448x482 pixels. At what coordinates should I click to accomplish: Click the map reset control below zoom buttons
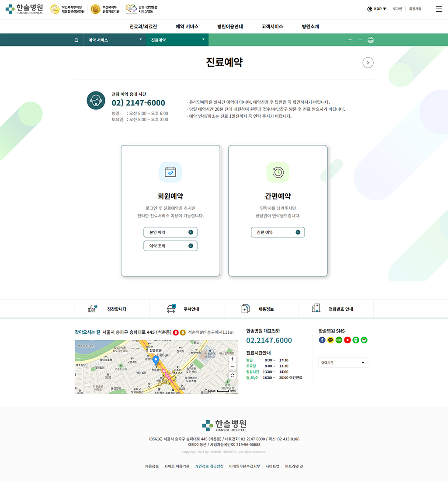[x=232, y=375]
